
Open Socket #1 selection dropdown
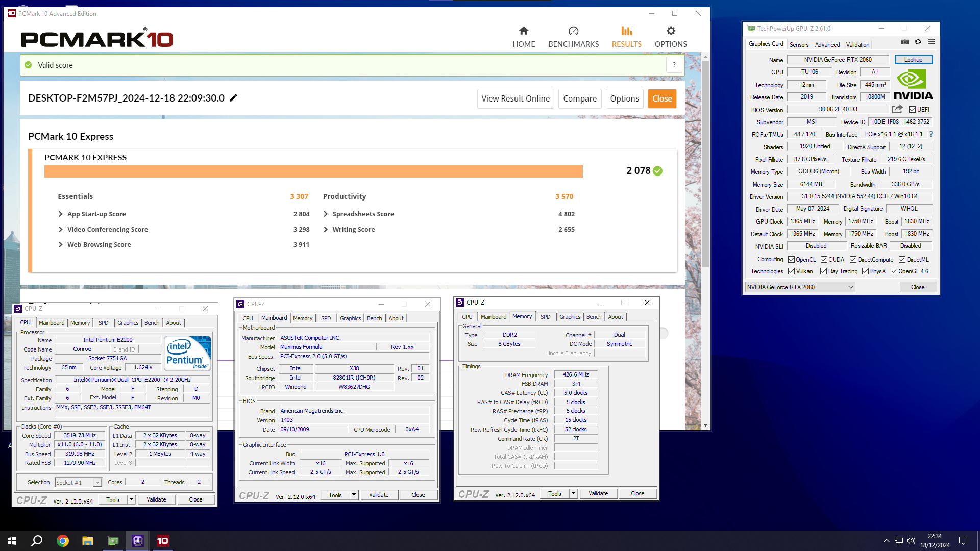[78, 482]
